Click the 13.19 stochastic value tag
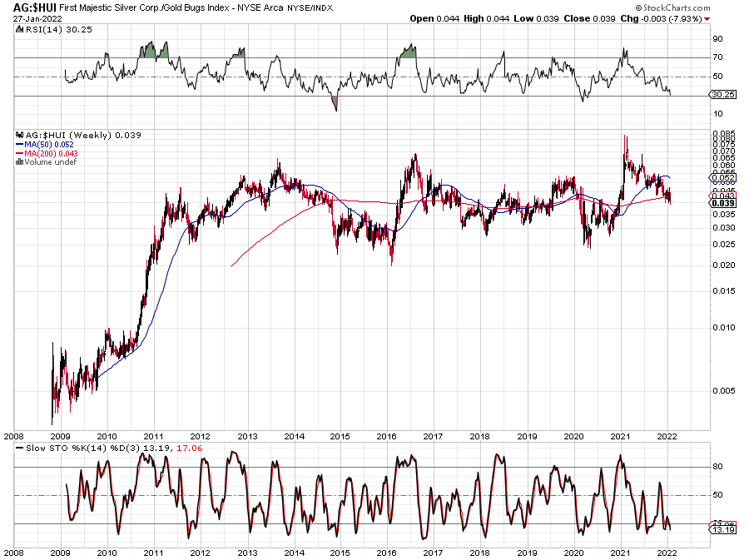749x560 pixels. pos(723,530)
